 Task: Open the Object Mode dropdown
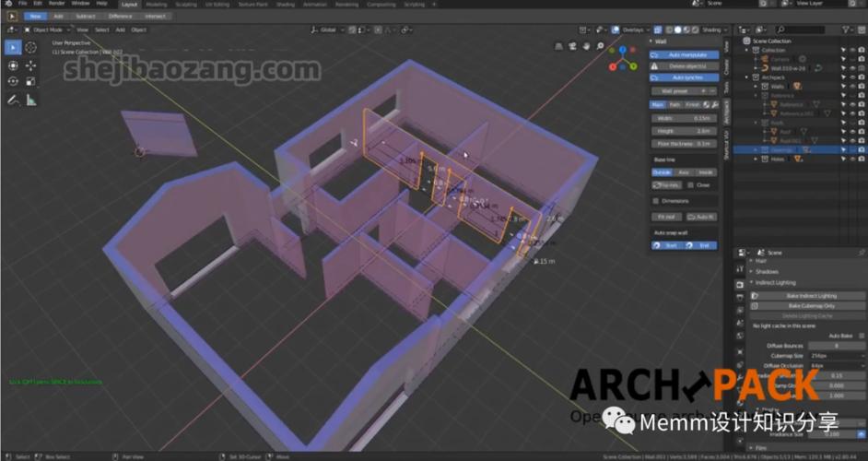point(47,30)
